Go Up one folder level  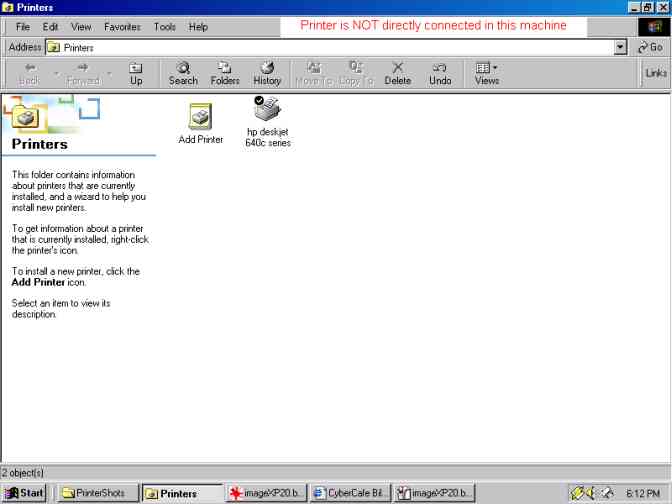[136, 73]
